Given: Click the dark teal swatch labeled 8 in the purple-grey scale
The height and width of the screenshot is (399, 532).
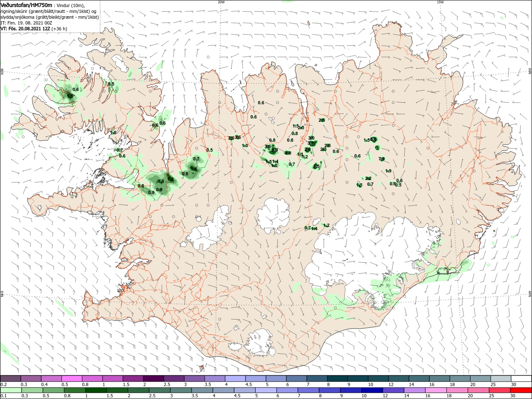Looking at the screenshot, I should point(337,378).
